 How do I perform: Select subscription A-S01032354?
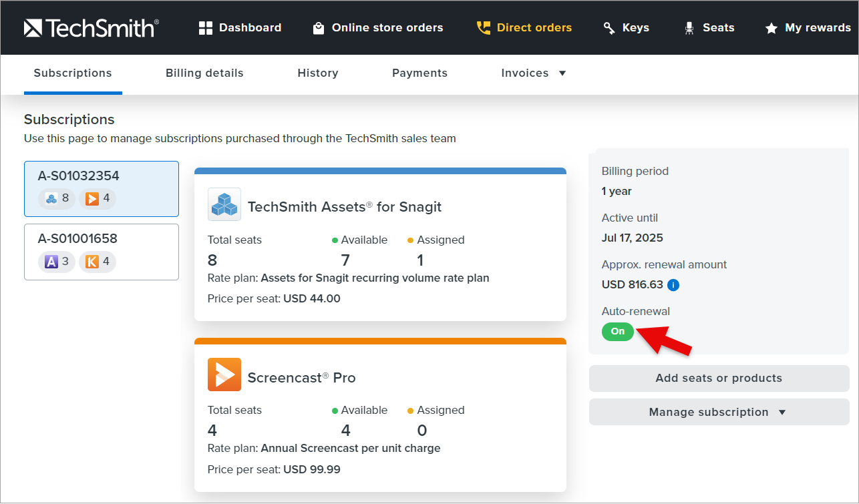click(x=102, y=189)
